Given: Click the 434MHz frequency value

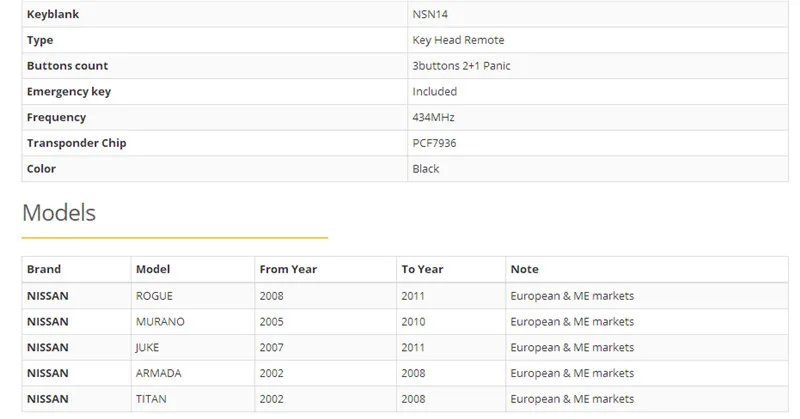Looking at the screenshot, I should pyautogui.click(x=433, y=117).
